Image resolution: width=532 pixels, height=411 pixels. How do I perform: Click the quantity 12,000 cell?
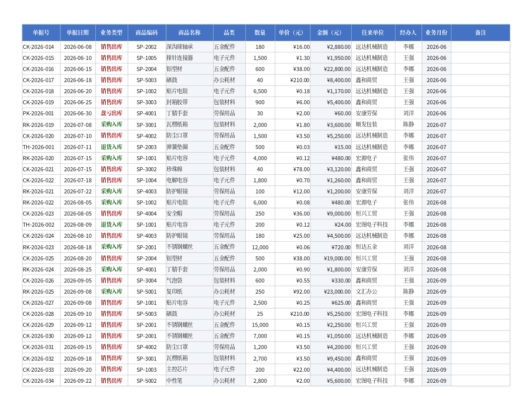pyautogui.click(x=260, y=247)
